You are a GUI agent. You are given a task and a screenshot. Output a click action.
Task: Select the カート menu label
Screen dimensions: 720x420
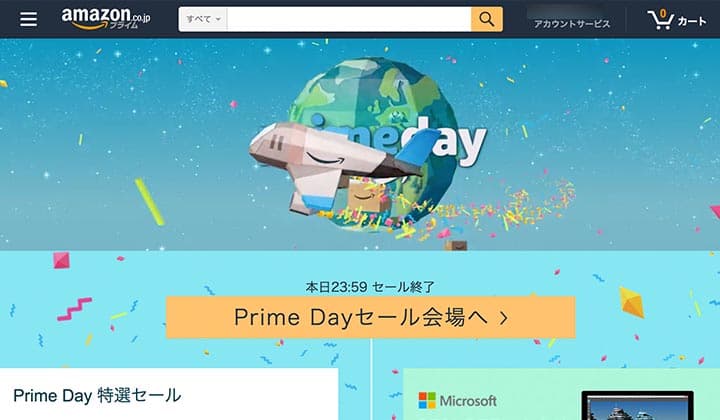point(692,21)
